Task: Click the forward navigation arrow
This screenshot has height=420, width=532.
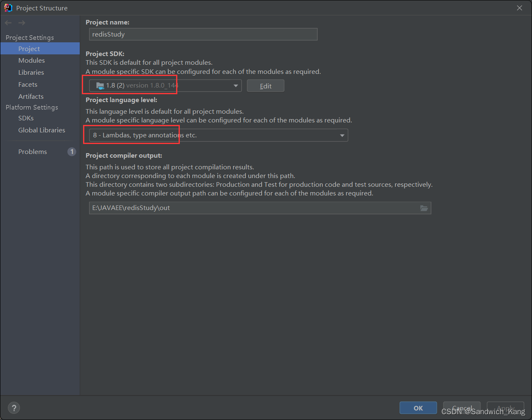Action: tap(21, 22)
